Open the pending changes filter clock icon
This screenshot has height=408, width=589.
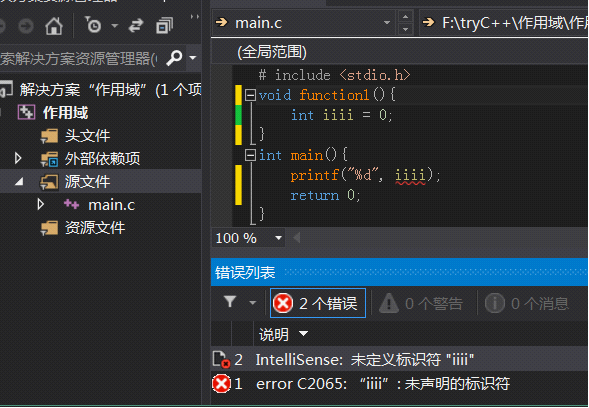(x=93, y=25)
